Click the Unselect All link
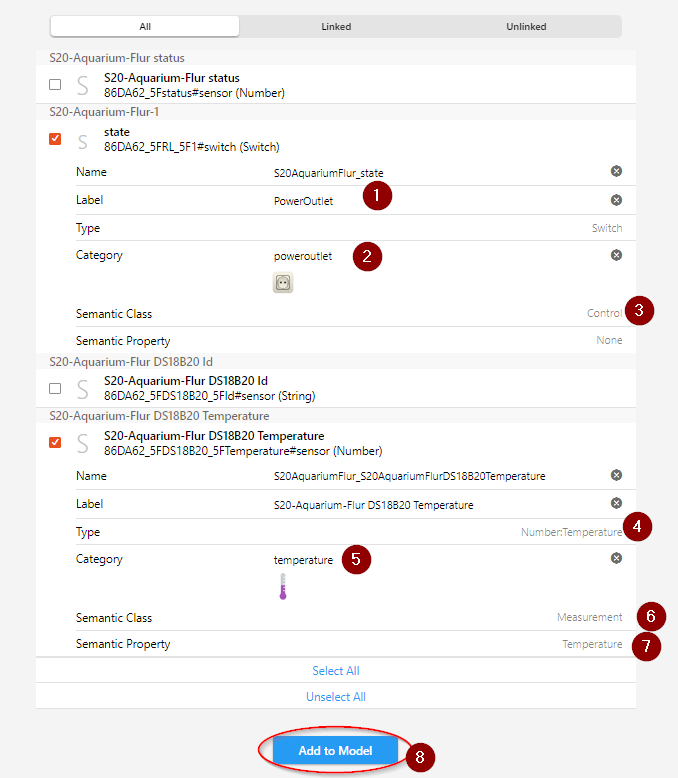678x778 pixels. (x=336, y=697)
